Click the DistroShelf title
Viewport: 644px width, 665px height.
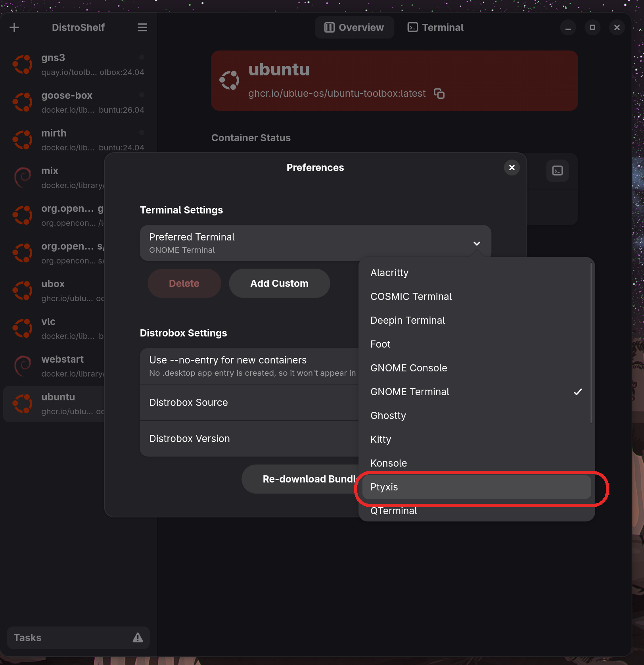(78, 27)
